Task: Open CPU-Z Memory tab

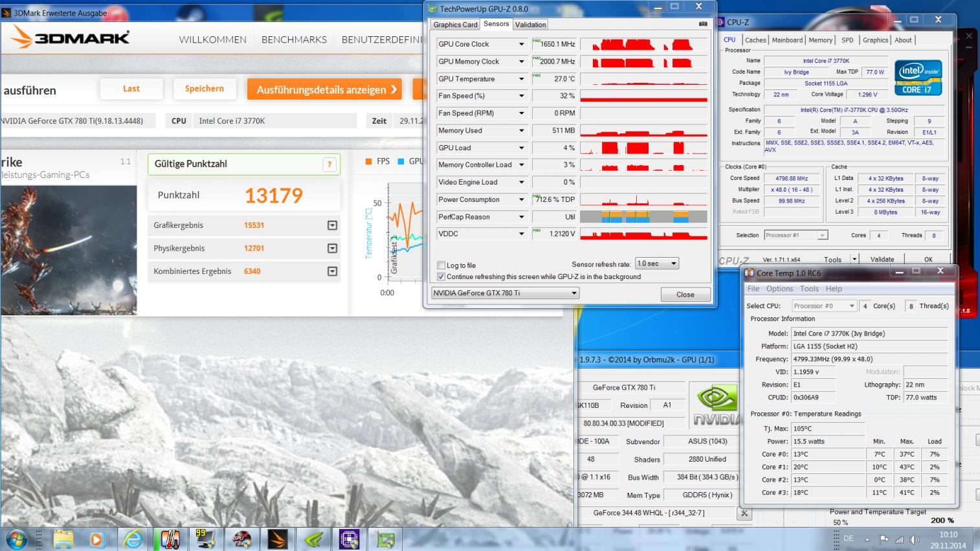Action: point(820,40)
